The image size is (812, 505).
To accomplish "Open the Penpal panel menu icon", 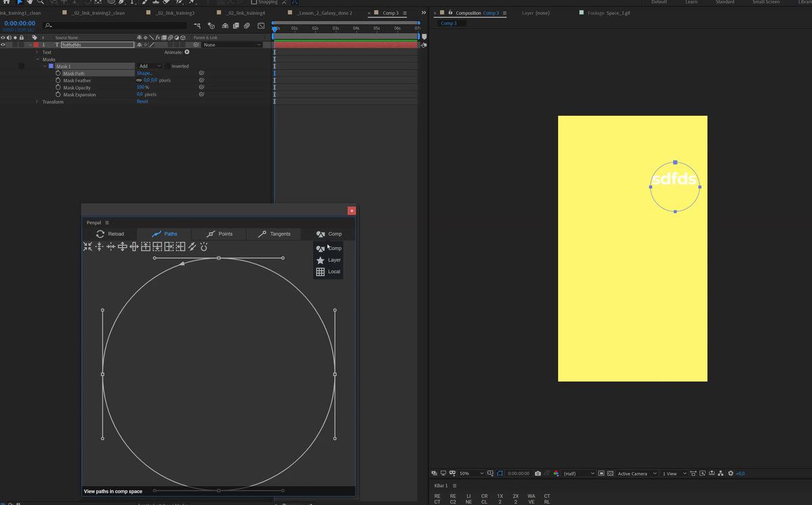I will click(107, 223).
